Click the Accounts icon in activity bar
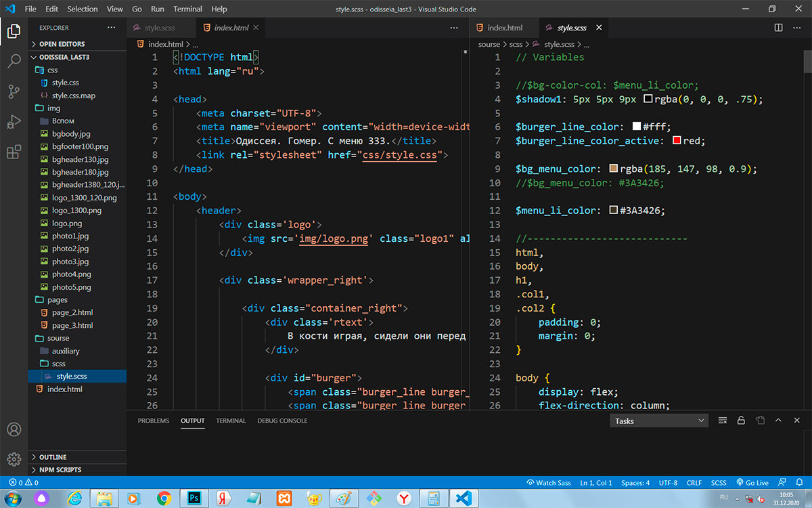The image size is (812, 508). tap(14, 429)
